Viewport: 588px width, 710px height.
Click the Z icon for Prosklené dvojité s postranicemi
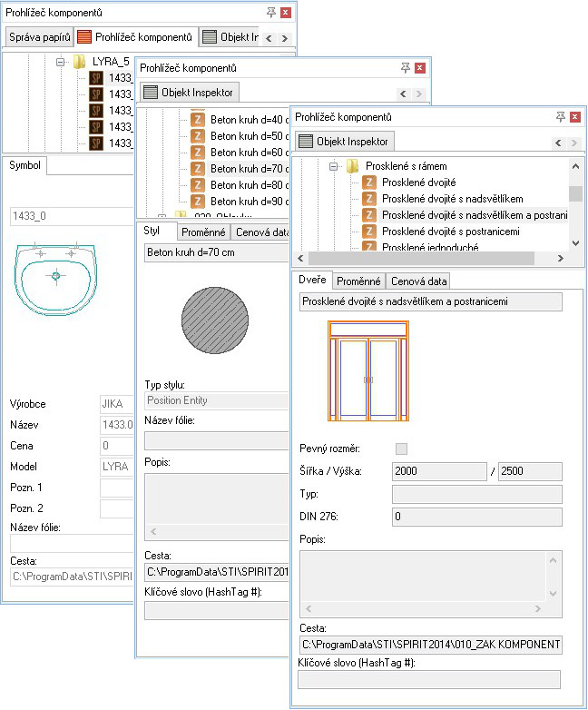369,232
